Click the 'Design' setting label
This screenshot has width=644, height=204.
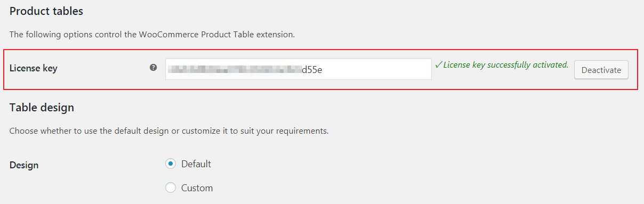tap(24, 165)
